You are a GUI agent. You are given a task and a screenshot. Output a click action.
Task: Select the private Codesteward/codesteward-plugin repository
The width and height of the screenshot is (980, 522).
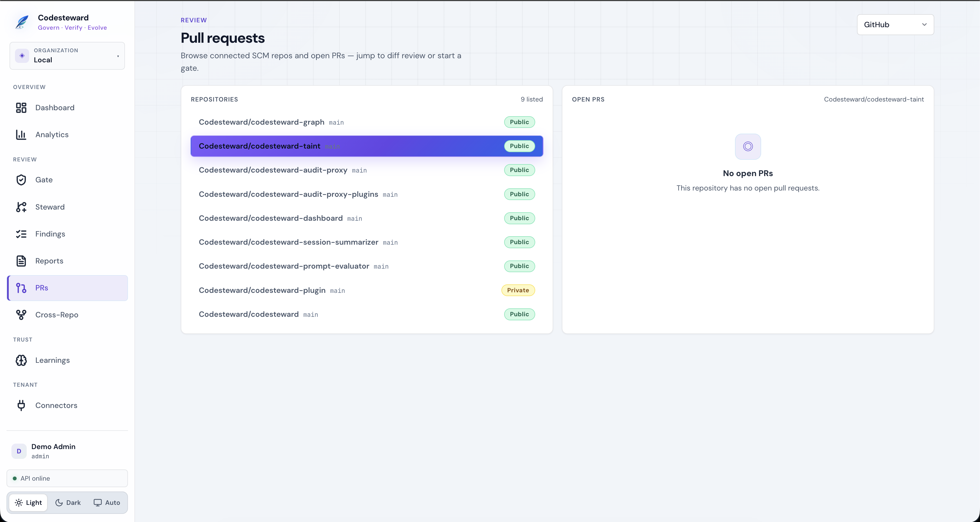[367, 290]
